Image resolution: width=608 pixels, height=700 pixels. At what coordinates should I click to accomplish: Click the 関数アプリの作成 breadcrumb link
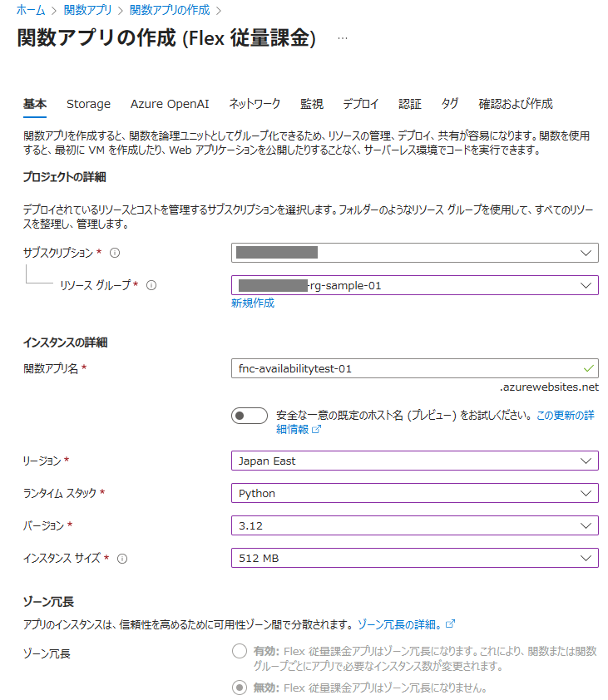[170, 10]
